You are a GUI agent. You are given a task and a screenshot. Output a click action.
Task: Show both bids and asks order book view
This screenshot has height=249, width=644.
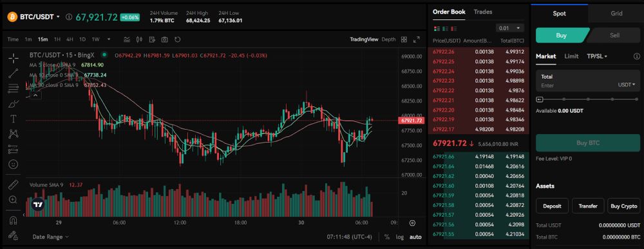coord(437,28)
